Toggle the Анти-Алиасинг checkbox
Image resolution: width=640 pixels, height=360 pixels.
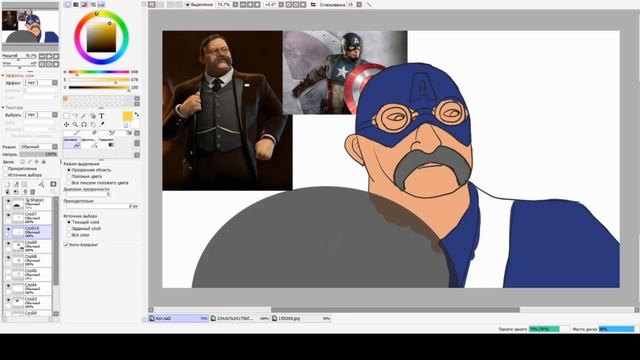point(66,245)
